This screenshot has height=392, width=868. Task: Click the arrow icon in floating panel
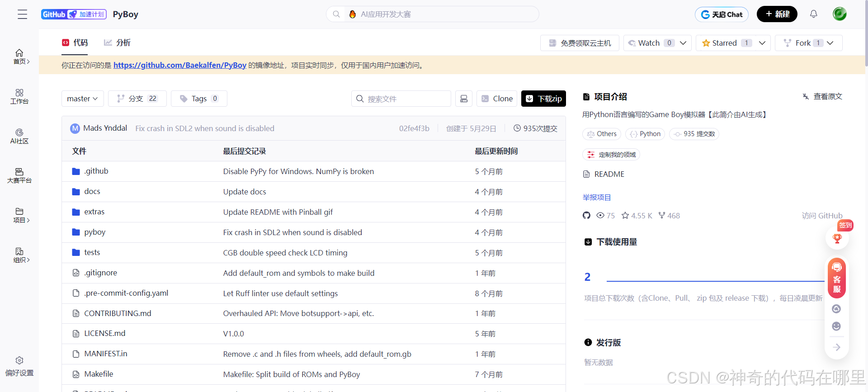coord(837,347)
